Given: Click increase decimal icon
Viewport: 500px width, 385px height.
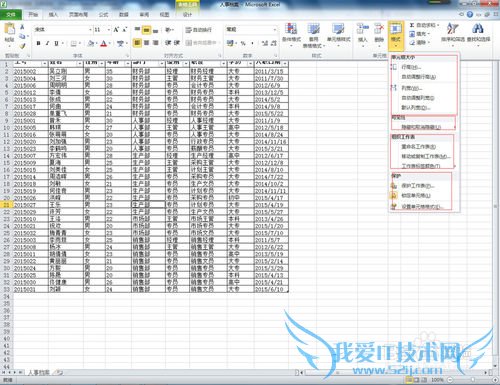Looking at the screenshot, I should coord(265,43).
